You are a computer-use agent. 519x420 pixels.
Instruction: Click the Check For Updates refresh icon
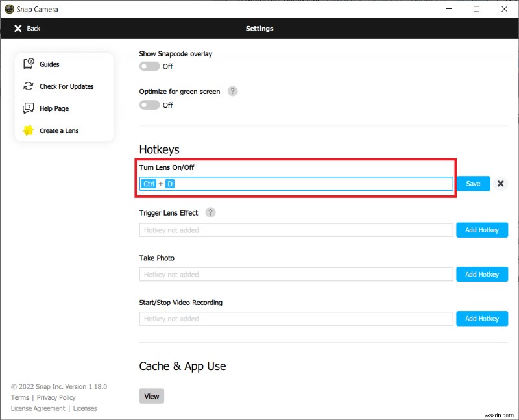29,86
